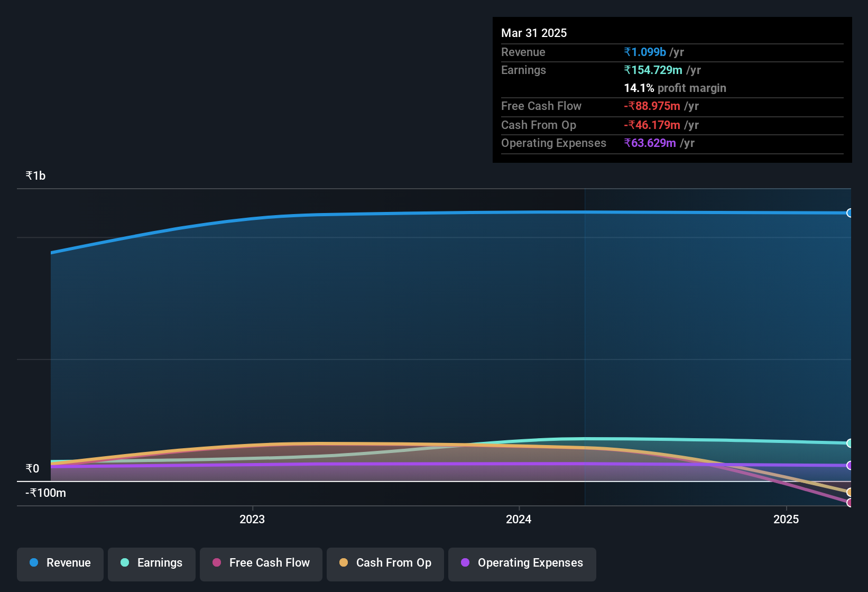Screen dimensions: 868x592
Task: Click the blue Revenue legend dot
Action: [x=34, y=562]
